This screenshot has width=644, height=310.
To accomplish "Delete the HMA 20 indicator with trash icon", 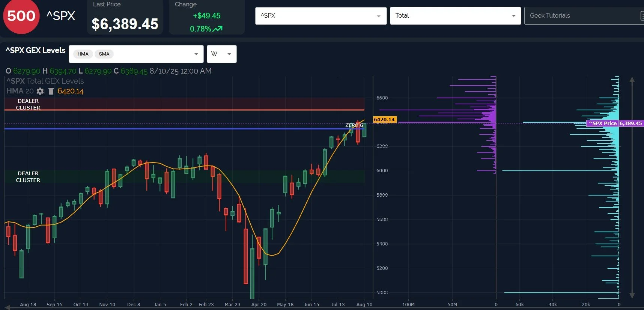I will click(x=51, y=91).
